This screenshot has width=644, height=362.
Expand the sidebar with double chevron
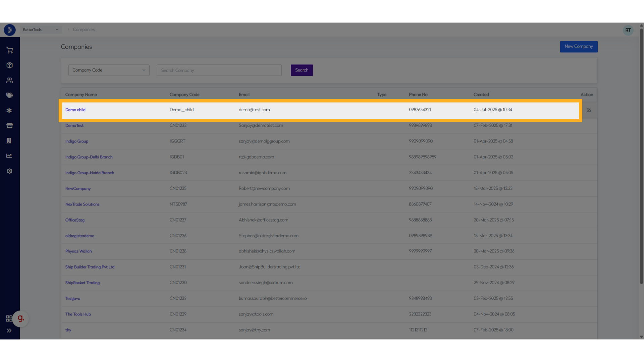[9, 330]
